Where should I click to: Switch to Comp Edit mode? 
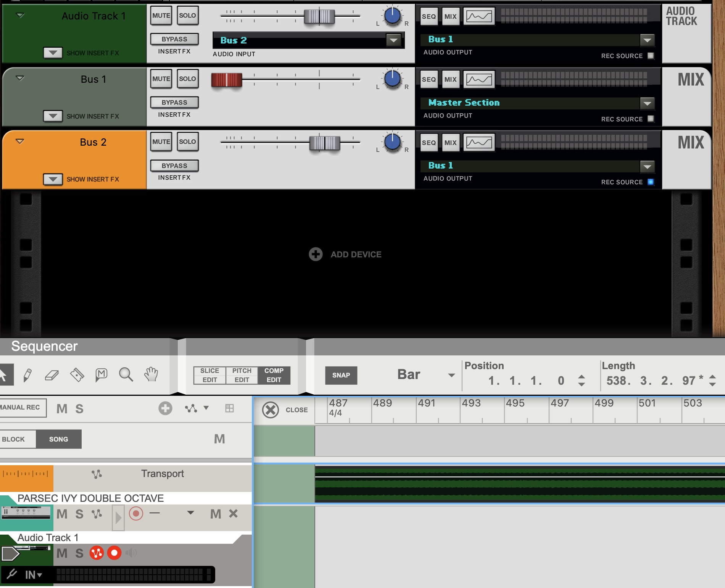click(x=274, y=375)
